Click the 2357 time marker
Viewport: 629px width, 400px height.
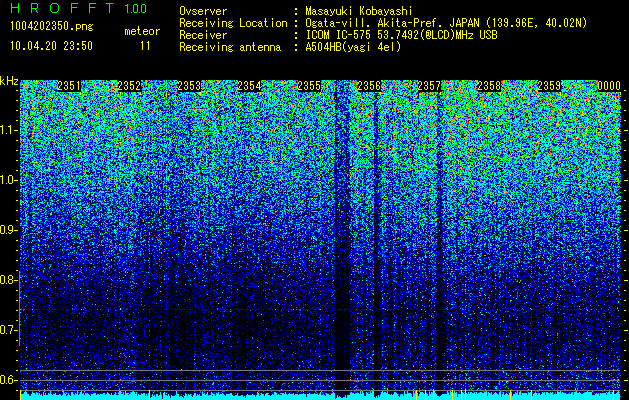[x=429, y=86]
